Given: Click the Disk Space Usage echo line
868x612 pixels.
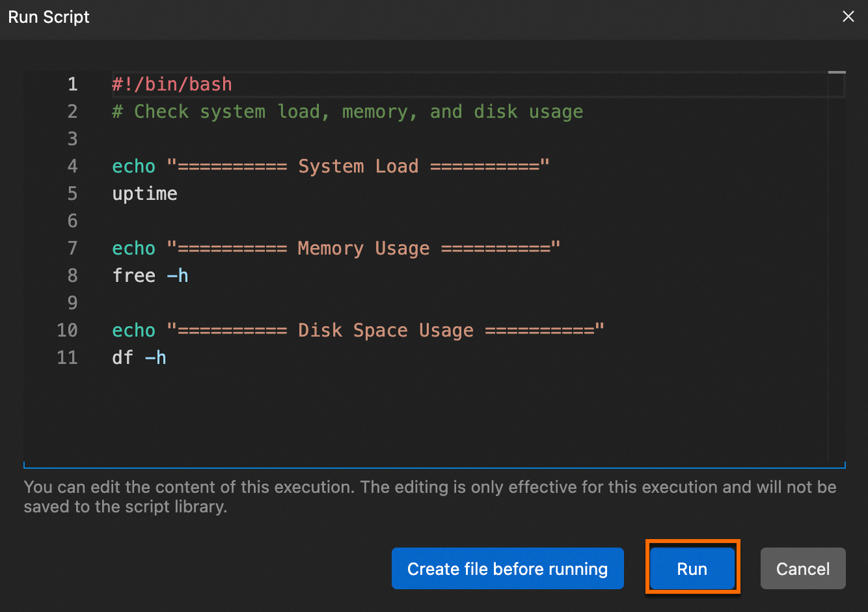Looking at the screenshot, I should click(x=358, y=331).
